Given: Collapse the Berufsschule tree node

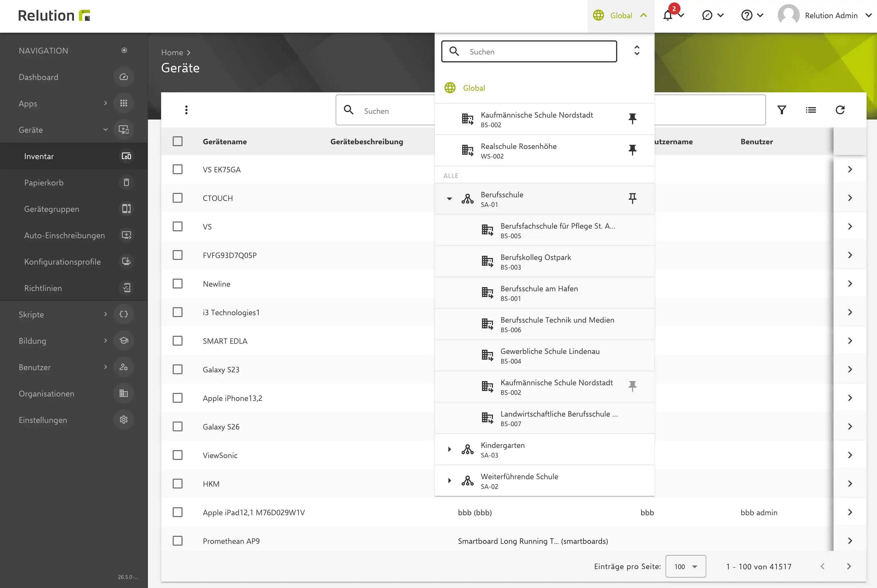Looking at the screenshot, I should tap(449, 199).
